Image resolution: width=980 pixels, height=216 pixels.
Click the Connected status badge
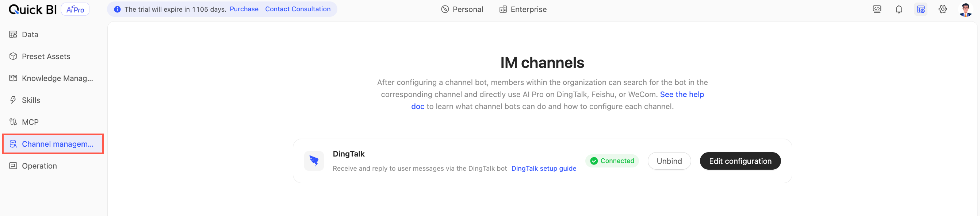(x=612, y=161)
